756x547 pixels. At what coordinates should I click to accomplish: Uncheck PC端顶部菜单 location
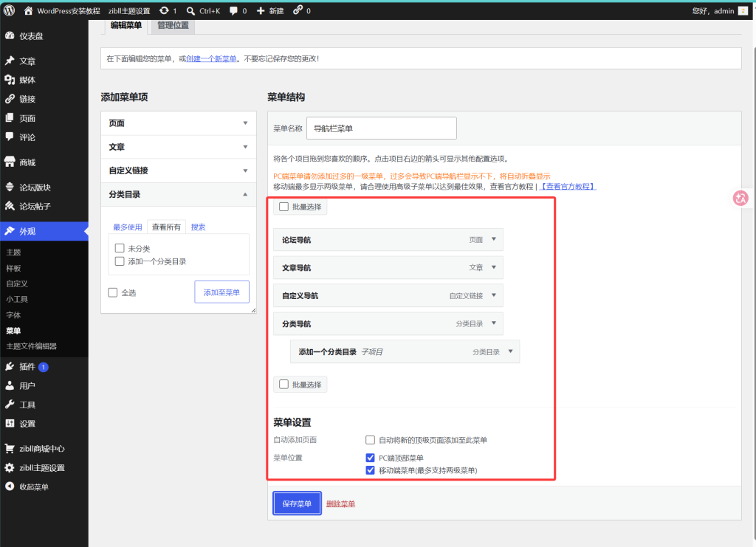pyautogui.click(x=371, y=458)
